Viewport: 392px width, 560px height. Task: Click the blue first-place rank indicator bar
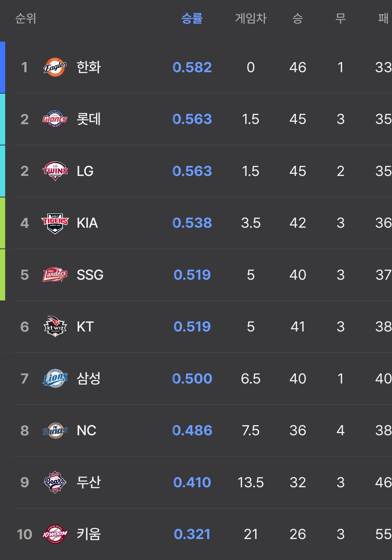[2, 67]
